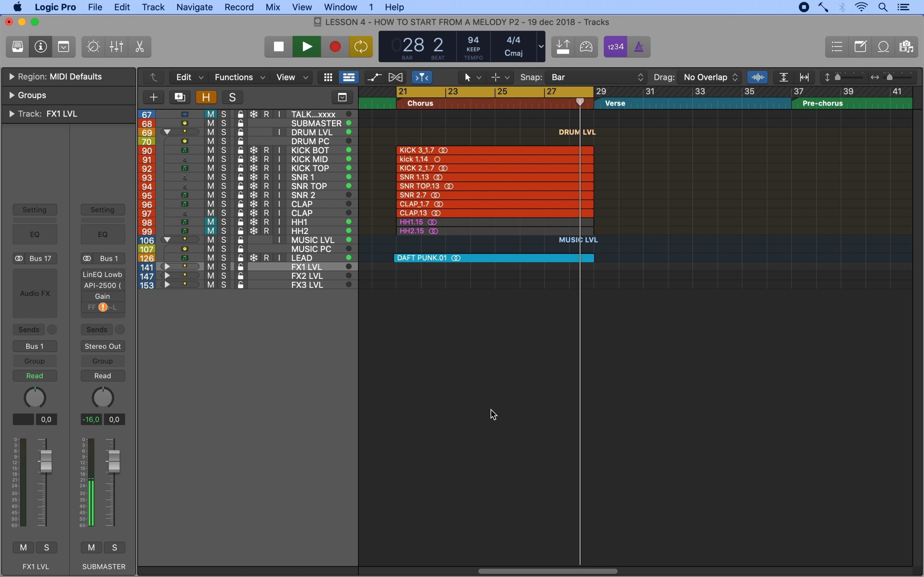Click the SUBMASTER volume fader

(x=114, y=461)
